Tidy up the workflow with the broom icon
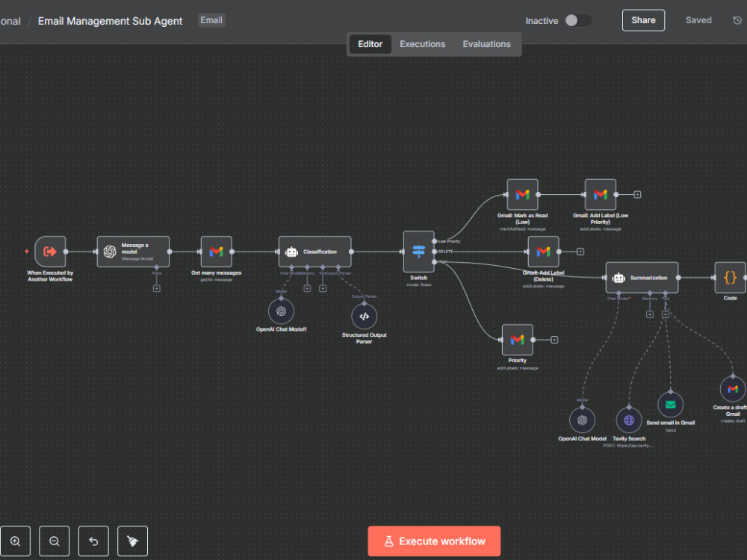This screenshot has height=560, width=747. (132, 541)
